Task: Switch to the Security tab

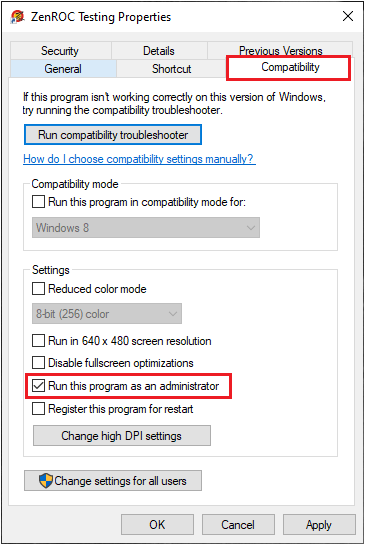Action: 60,51
